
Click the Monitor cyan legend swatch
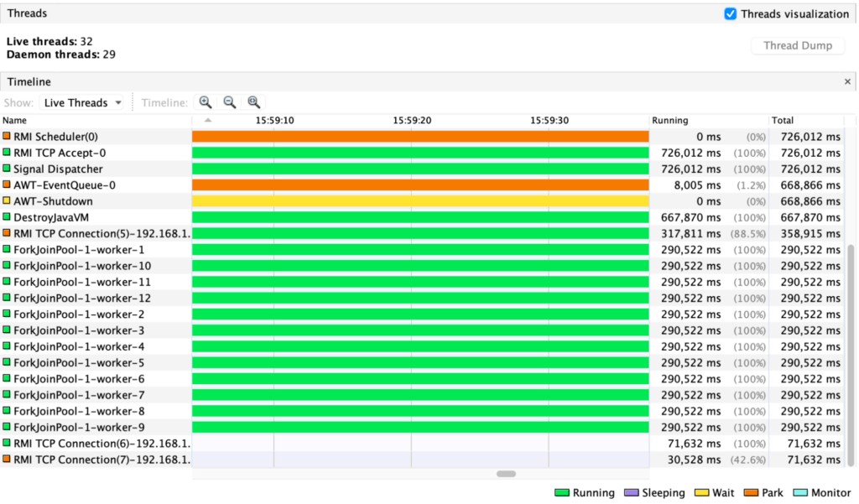pos(800,493)
